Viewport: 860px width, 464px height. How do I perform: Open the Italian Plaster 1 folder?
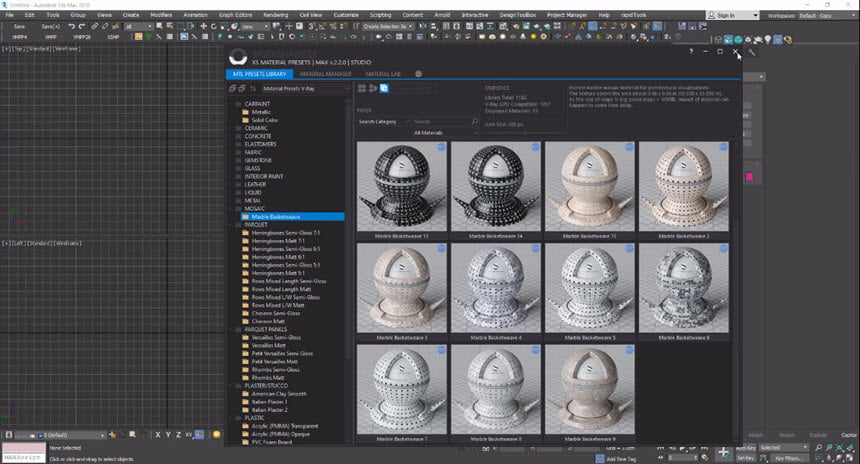pyautogui.click(x=269, y=401)
